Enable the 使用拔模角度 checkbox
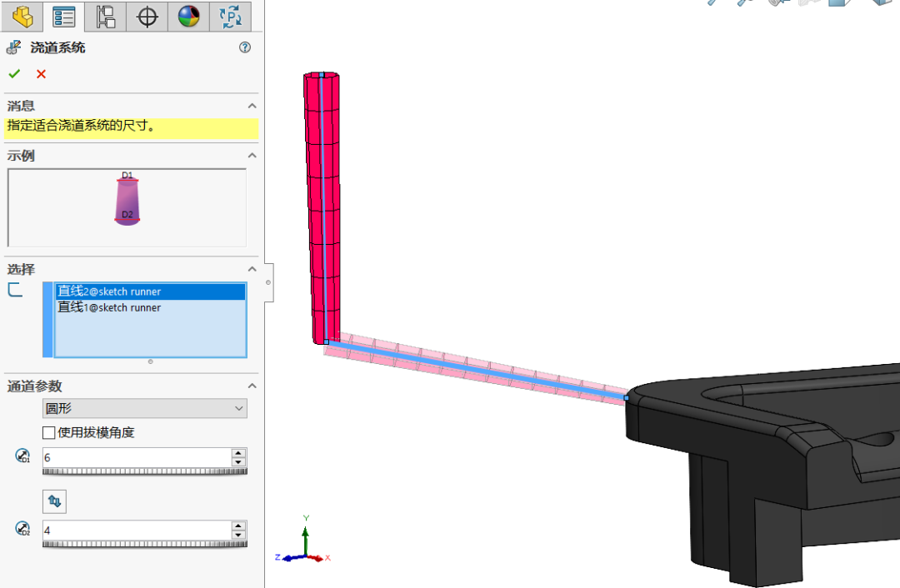 point(47,432)
